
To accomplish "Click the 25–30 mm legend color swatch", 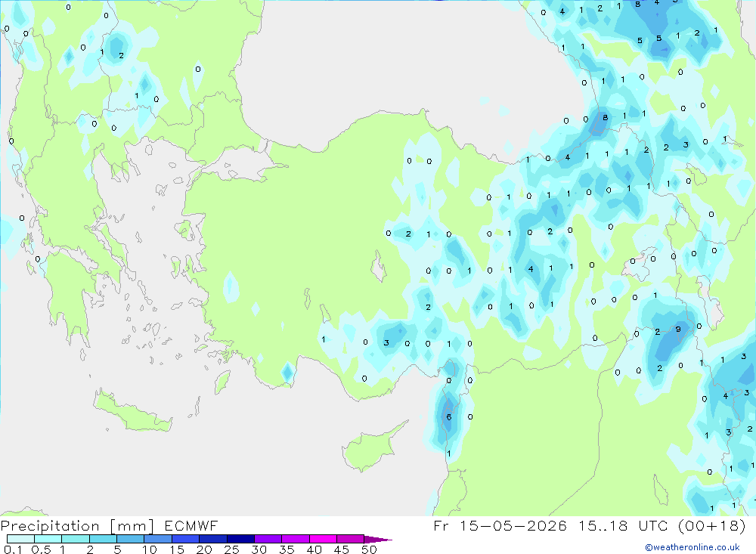I will click(240, 539).
